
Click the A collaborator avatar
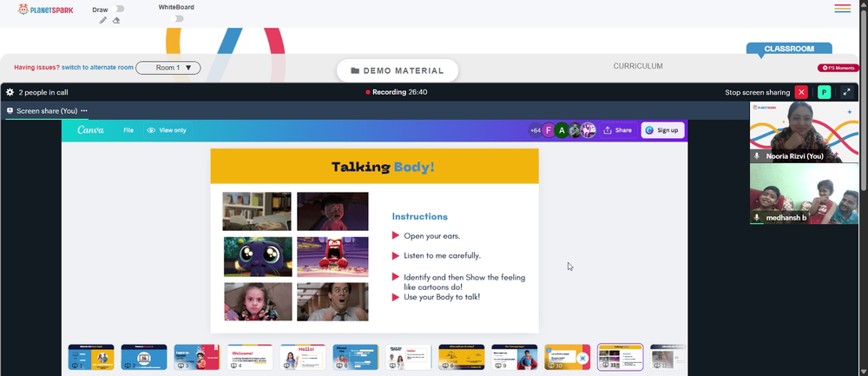(x=562, y=130)
